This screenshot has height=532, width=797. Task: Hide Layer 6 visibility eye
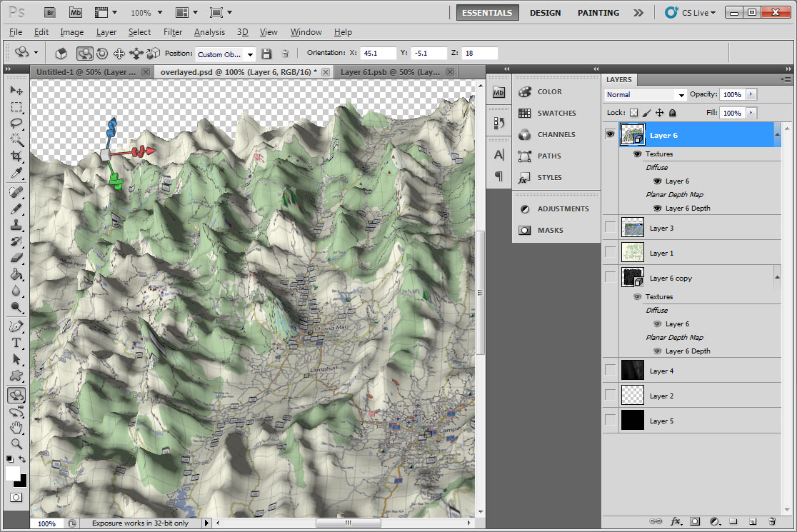610,134
